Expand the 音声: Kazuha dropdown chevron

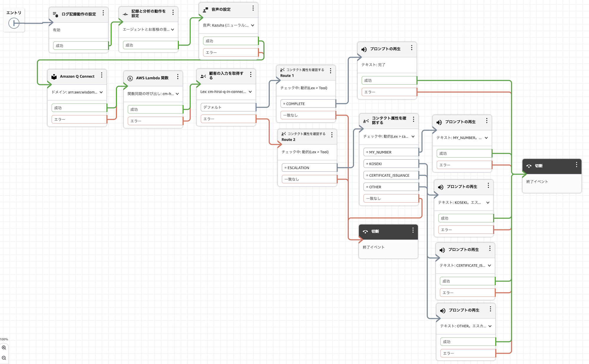pyautogui.click(x=253, y=25)
